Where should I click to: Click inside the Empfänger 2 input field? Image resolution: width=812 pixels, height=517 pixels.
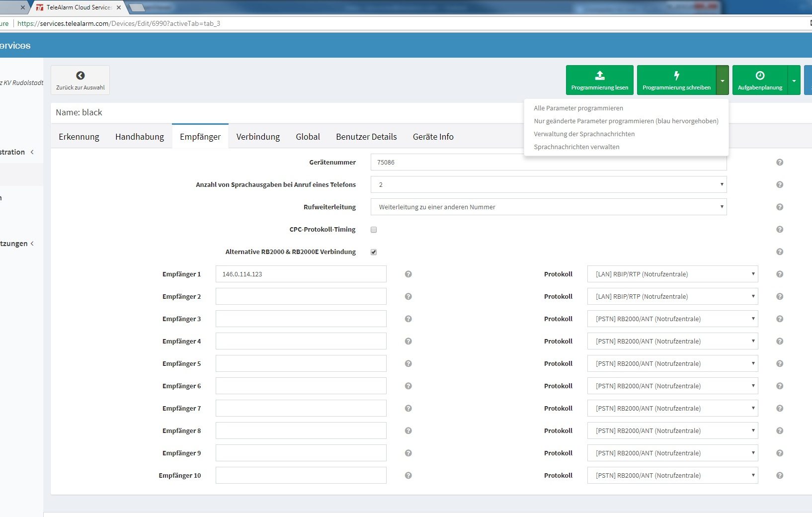(x=301, y=296)
